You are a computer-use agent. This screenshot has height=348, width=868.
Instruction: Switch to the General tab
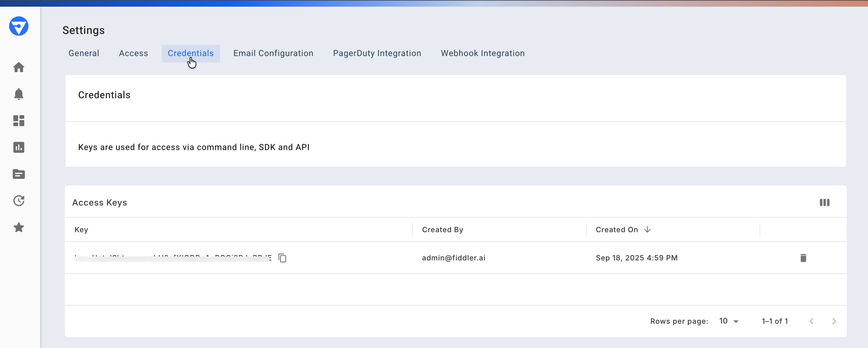[84, 53]
